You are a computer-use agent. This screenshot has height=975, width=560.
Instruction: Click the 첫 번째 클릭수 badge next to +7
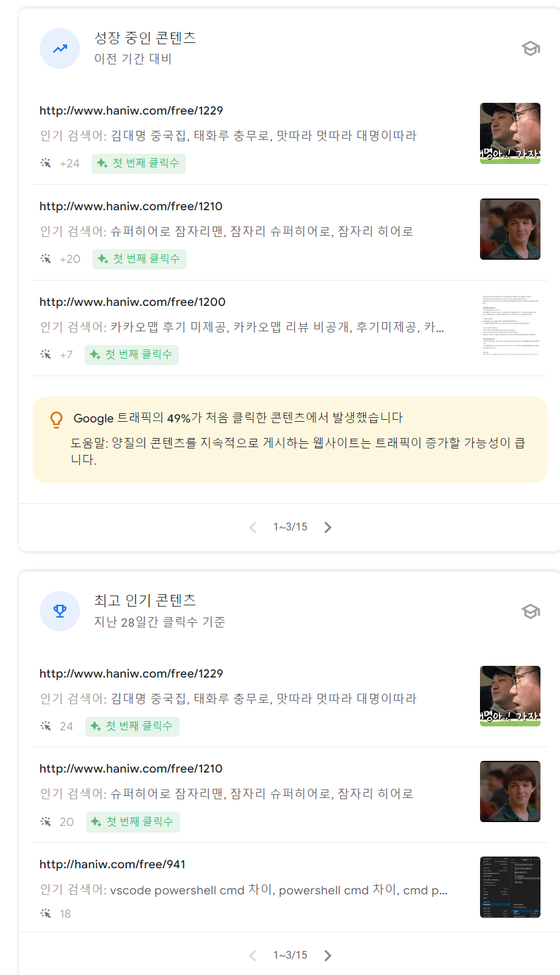[x=131, y=355]
